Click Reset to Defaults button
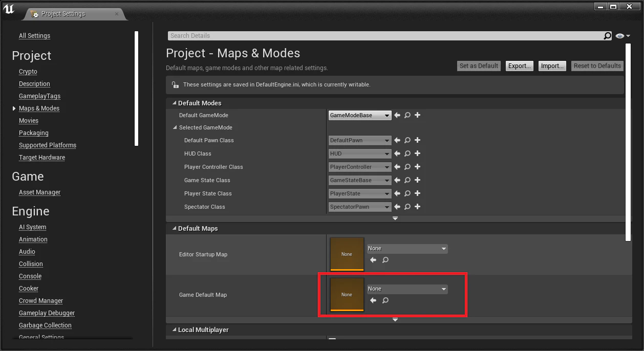Image resolution: width=644 pixels, height=351 pixels. [597, 66]
